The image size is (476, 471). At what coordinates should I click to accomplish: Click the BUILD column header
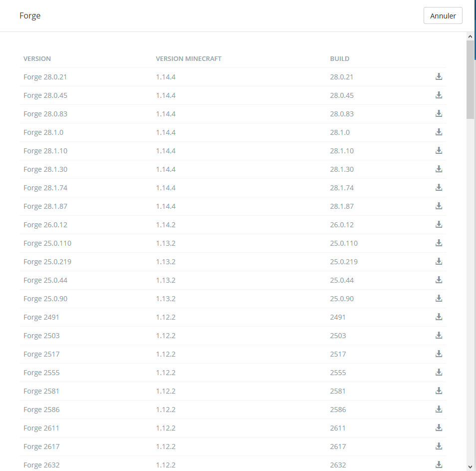pos(340,58)
